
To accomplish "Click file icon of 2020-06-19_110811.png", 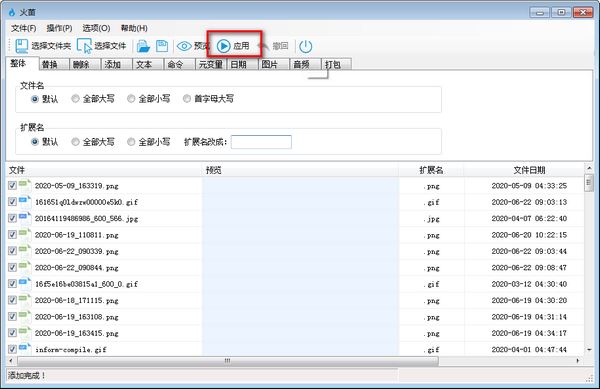I will 25,234.
